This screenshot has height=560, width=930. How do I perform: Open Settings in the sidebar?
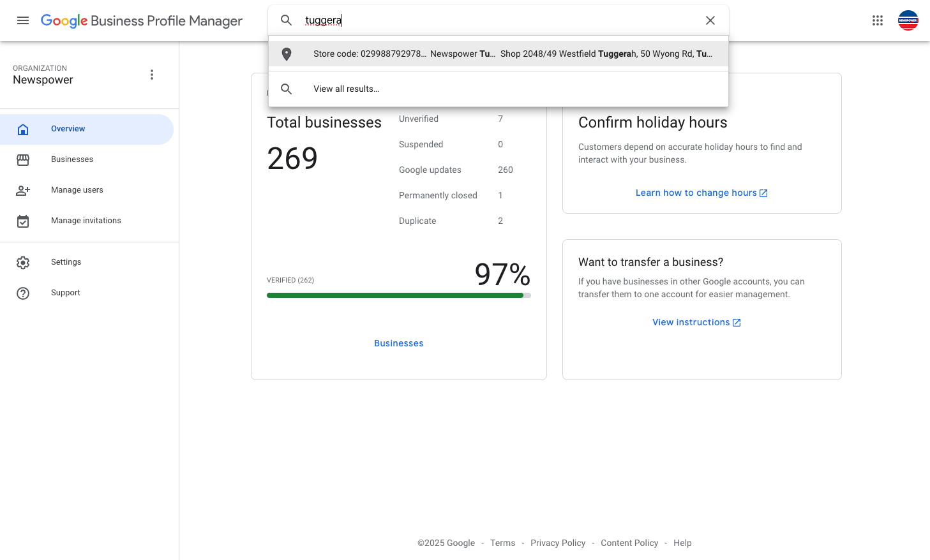87,262
